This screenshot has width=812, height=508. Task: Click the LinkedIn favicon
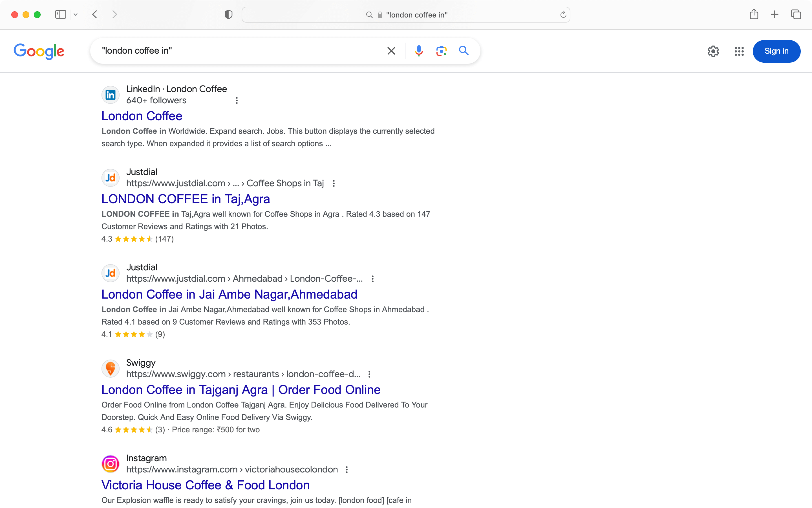point(111,95)
